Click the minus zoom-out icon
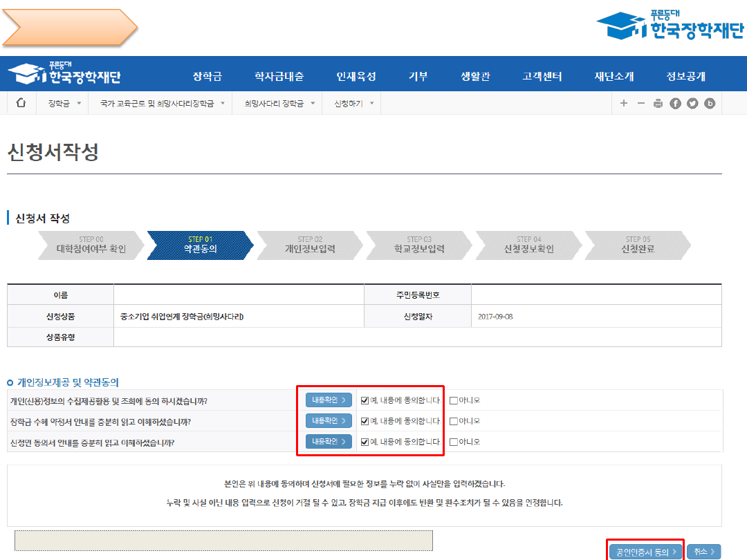747x560 pixels. pyautogui.click(x=640, y=103)
